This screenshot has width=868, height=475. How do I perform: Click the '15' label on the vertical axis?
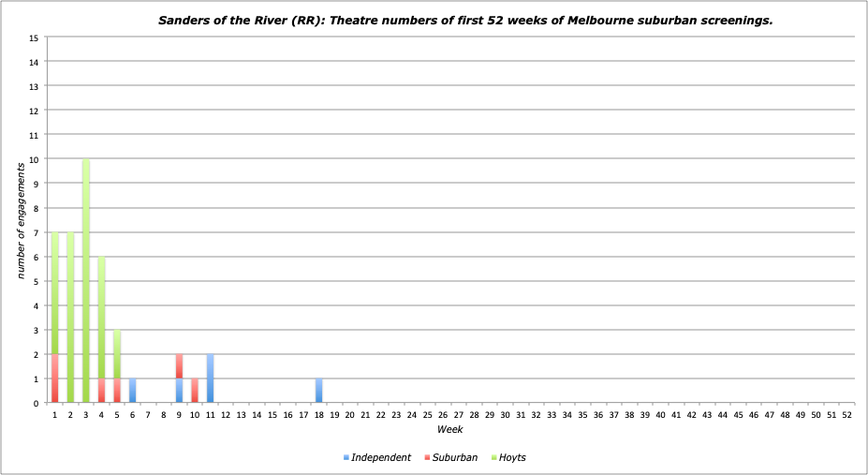(x=34, y=37)
